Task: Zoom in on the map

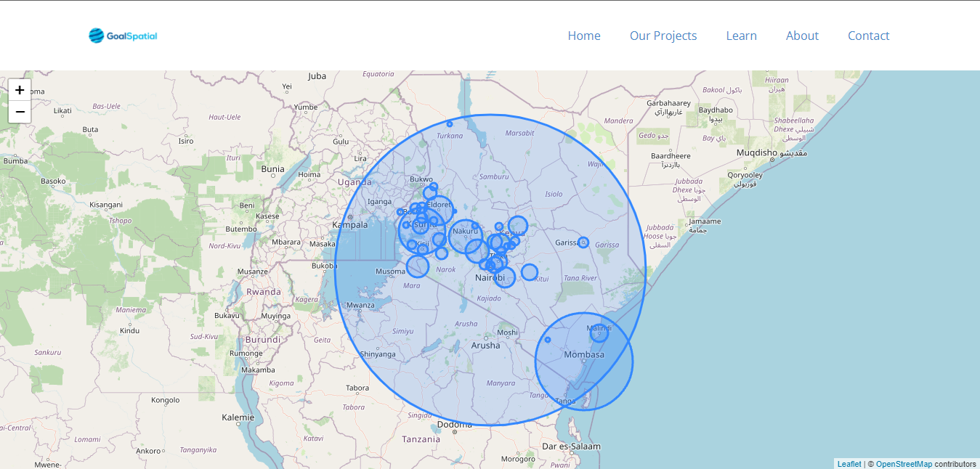Action: click(x=20, y=89)
